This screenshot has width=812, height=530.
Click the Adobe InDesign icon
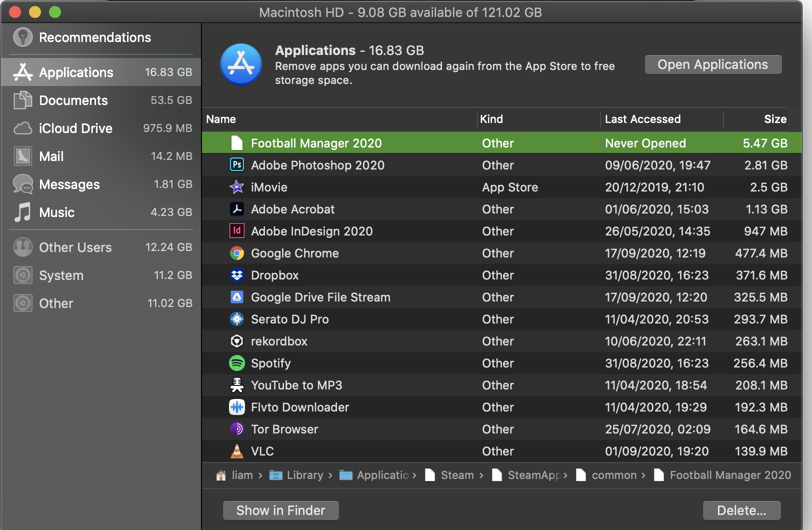pyautogui.click(x=236, y=231)
